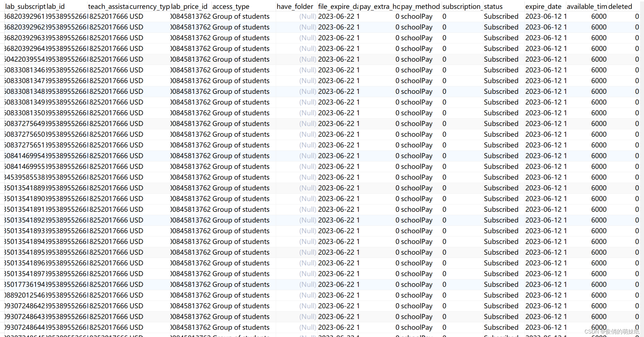
Task: Click the available_tim column header
Action: click(587, 6)
